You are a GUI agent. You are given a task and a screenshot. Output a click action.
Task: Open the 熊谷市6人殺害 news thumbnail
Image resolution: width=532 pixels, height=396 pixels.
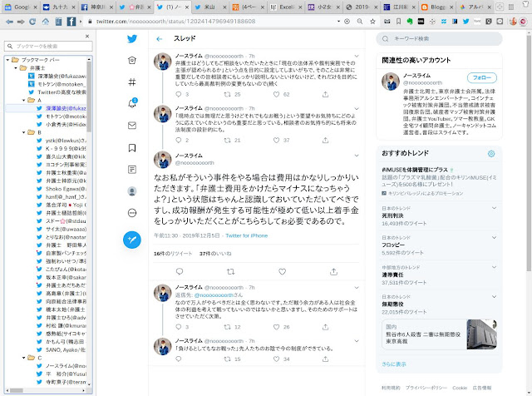click(x=481, y=334)
